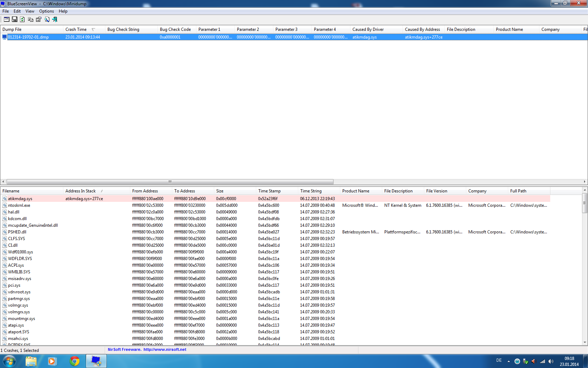The height and width of the screenshot is (368, 588).
Task: Click the file icon beside ntoskrnl.exe
Action: pyautogui.click(x=5, y=205)
